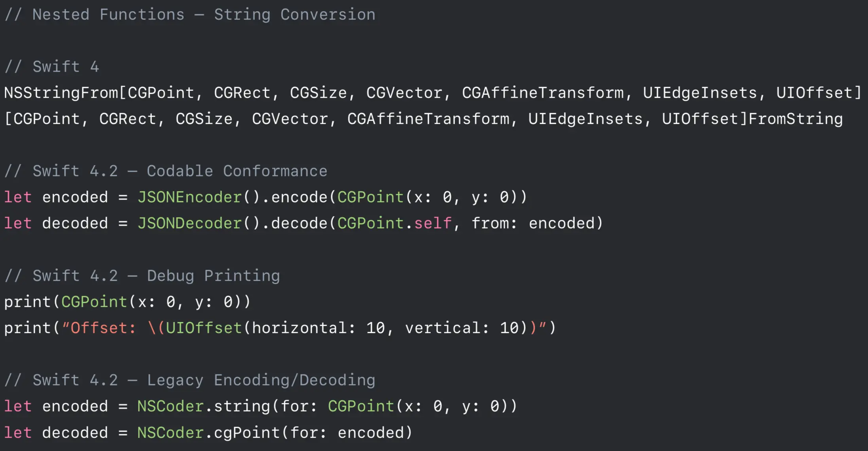Click NSStringFrom at the line start
The height and width of the screenshot is (451, 868).
pyautogui.click(x=61, y=93)
